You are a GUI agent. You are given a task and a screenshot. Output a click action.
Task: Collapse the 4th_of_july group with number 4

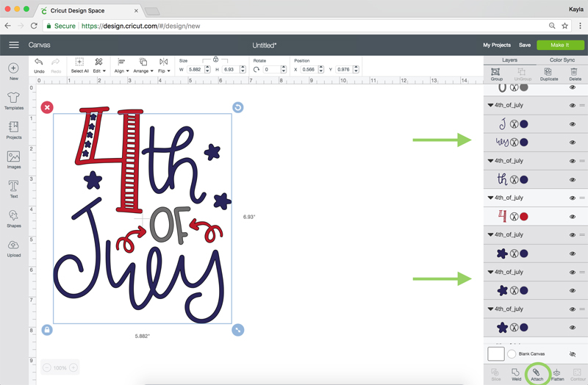490,198
